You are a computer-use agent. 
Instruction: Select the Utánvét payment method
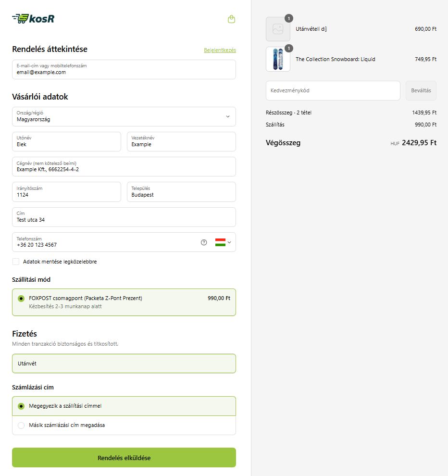click(x=124, y=363)
